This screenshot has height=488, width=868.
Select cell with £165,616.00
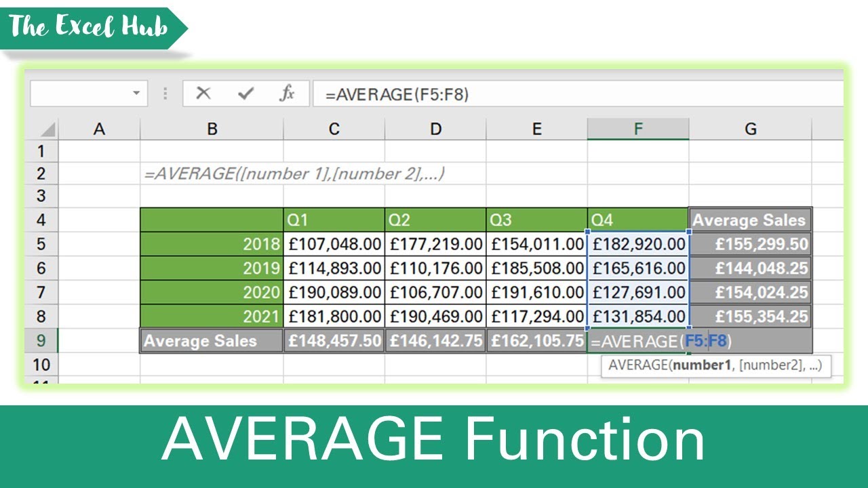click(x=638, y=268)
